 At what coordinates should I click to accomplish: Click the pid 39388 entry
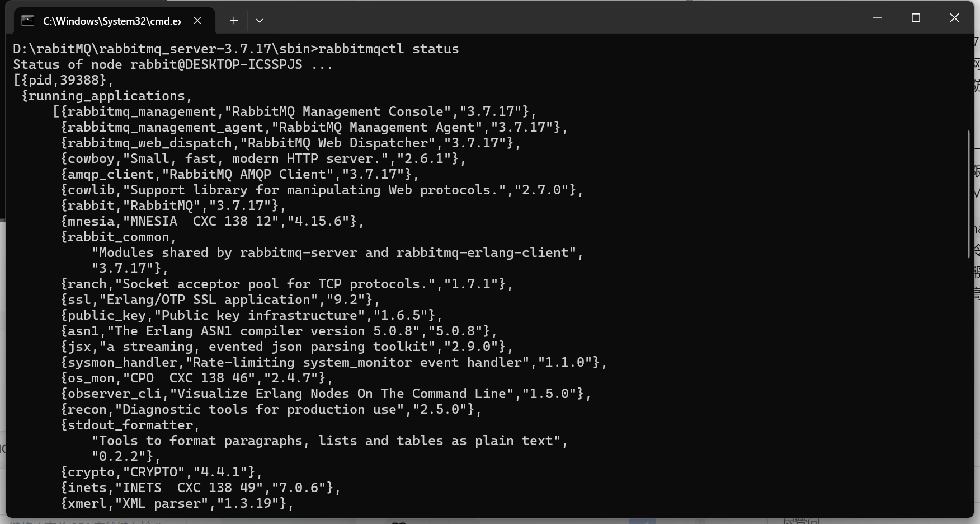(63, 80)
